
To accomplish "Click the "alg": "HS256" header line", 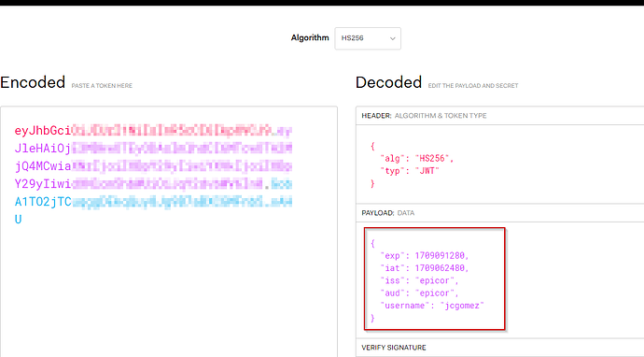I will coord(416,158).
